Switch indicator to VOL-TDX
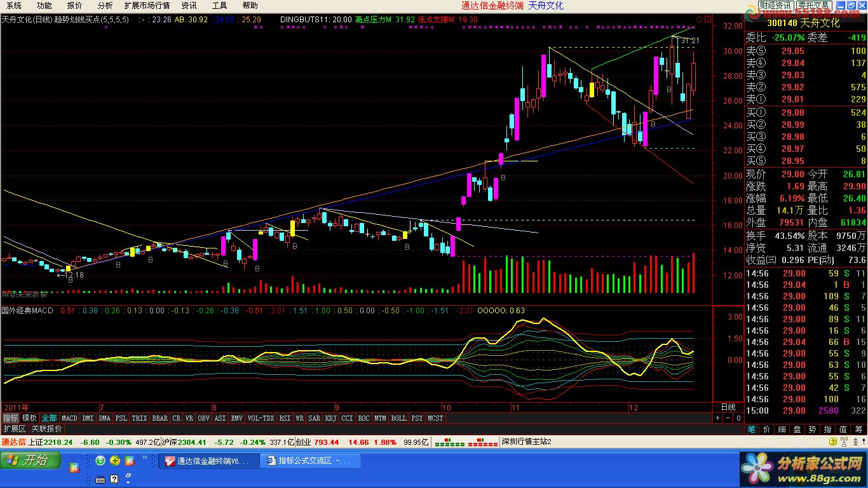This screenshot has height=488, width=868. click(261, 418)
